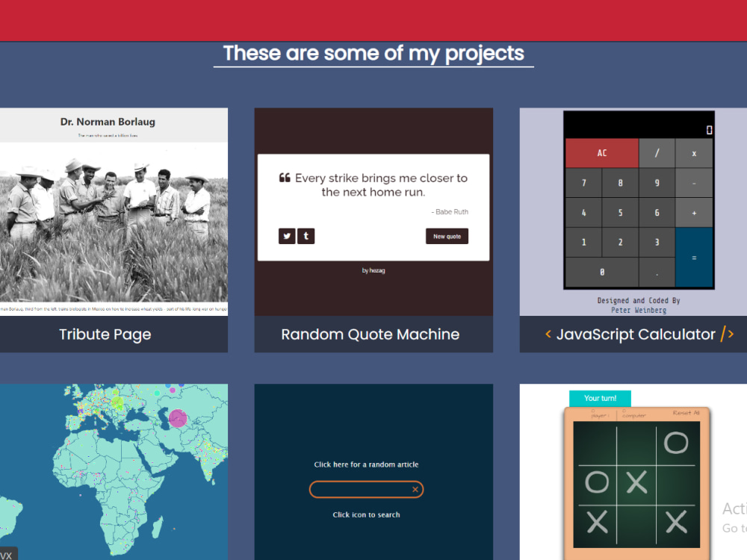This screenshot has height=560, width=747.
Task: Click the calculator display screen
Action: click(639, 125)
